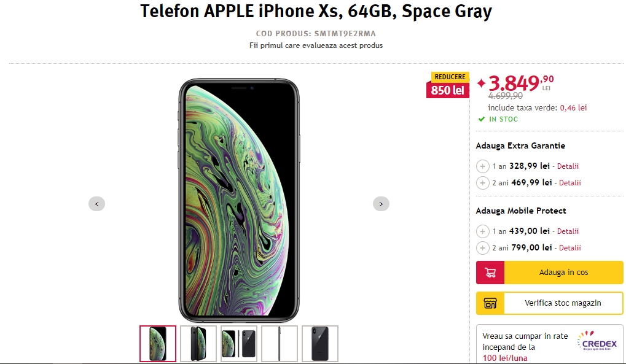Add 1 an Extra Garantie plus icon
Screen dimensions: 626x364
(x=483, y=166)
